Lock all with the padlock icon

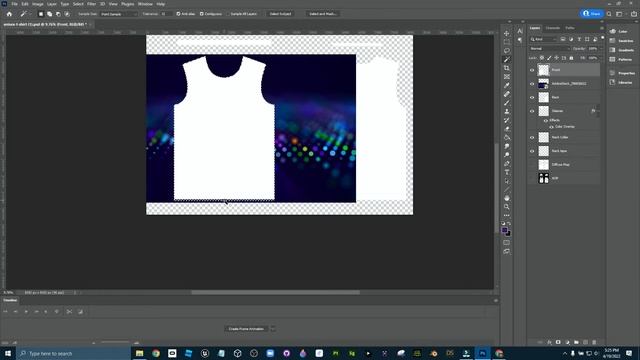571,58
